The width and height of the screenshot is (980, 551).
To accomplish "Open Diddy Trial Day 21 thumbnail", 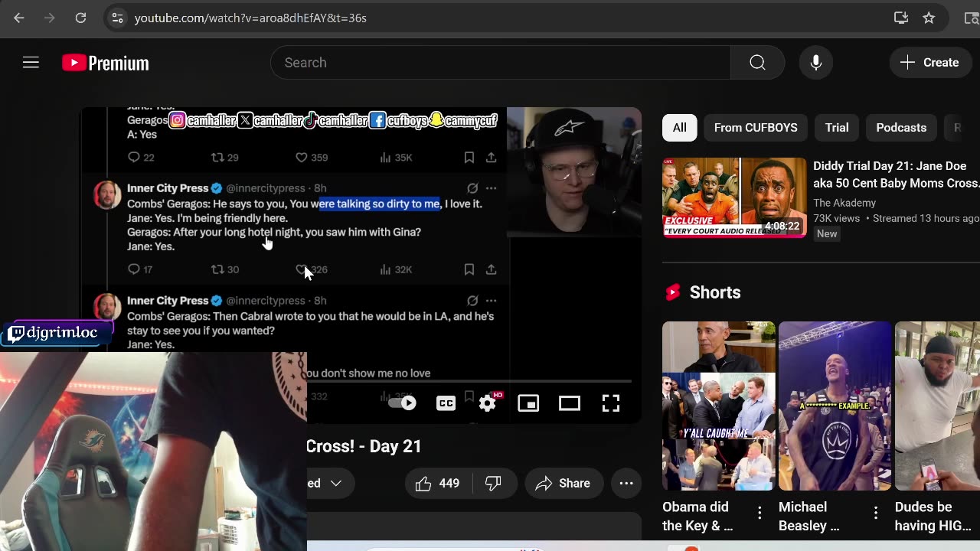I will coord(734,197).
